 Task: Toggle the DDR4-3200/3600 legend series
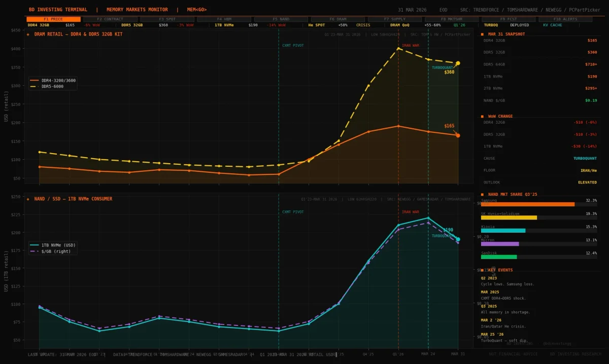(52, 80)
